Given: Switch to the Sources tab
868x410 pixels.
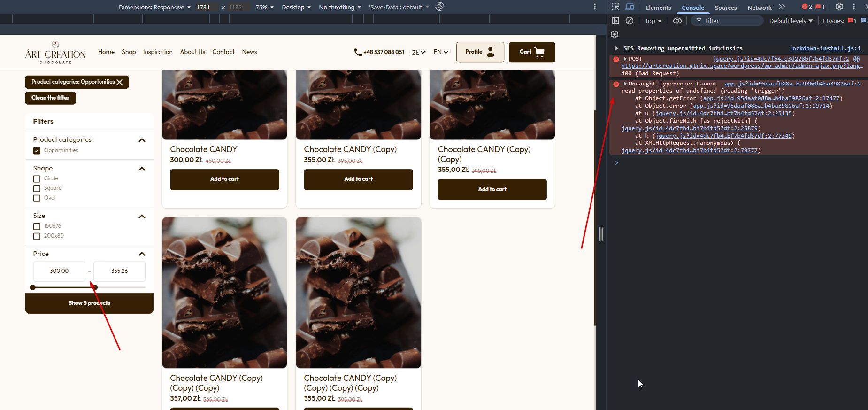Looking at the screenshot, I should pyautogui.click(x=726, y=8).
